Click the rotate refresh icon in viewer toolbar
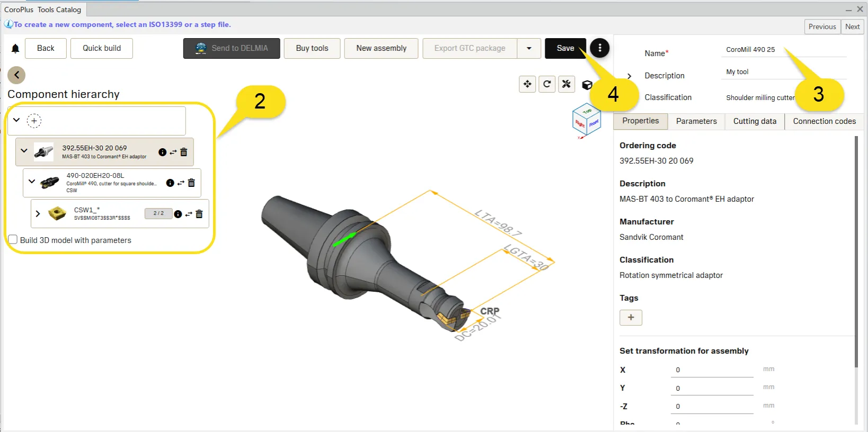Viewport: 868px width, 432px height. [547, 84]
